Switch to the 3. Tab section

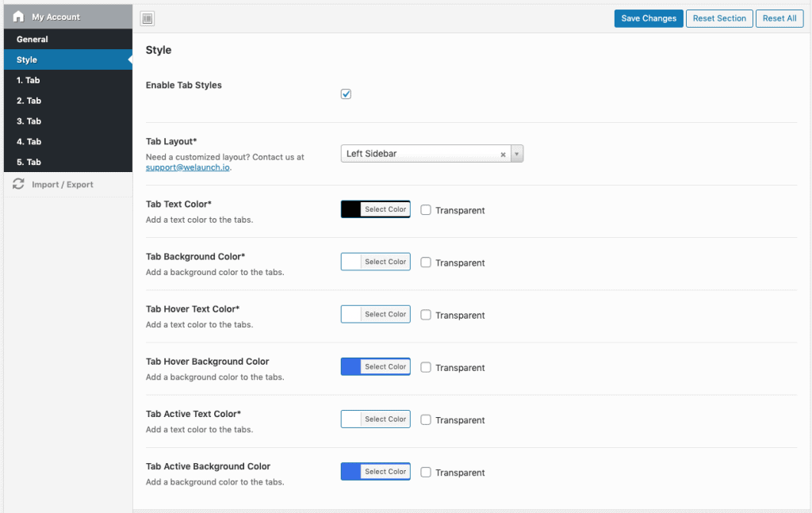pyautogui.click(x=29, y=121)
